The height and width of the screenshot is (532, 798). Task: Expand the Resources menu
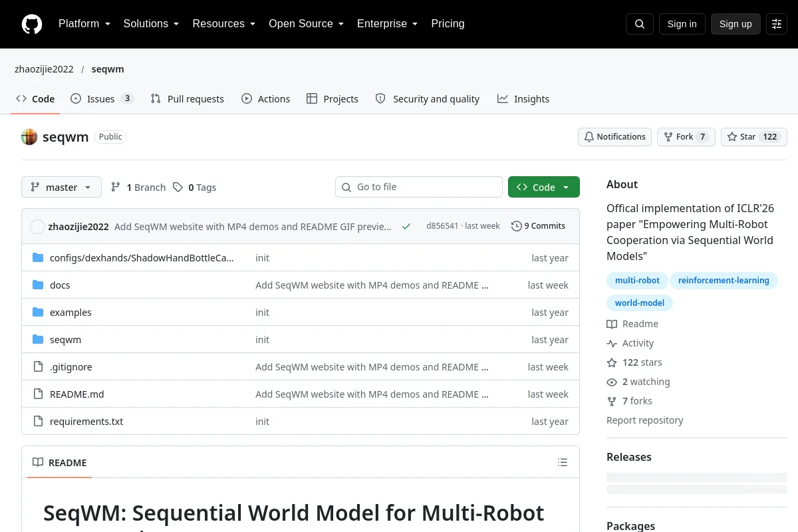click(x=224, y=24)
